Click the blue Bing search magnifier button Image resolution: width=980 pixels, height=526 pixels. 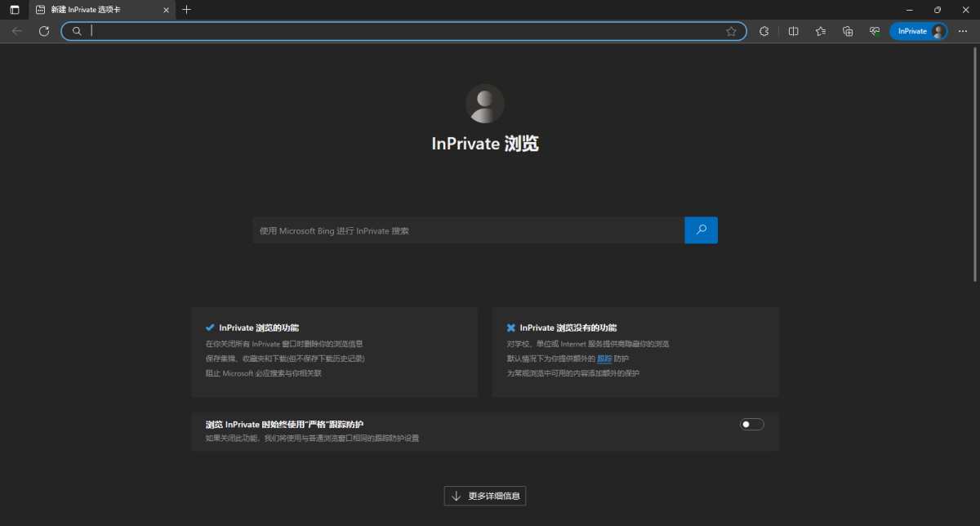(x=701, y=230)
